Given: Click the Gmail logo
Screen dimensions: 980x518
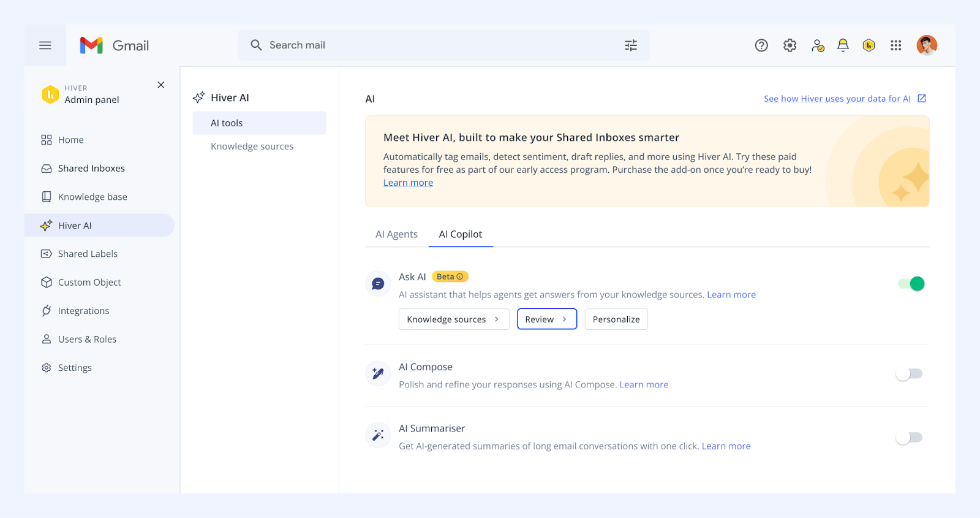Looking at the screenshot, I should point(115,45).
